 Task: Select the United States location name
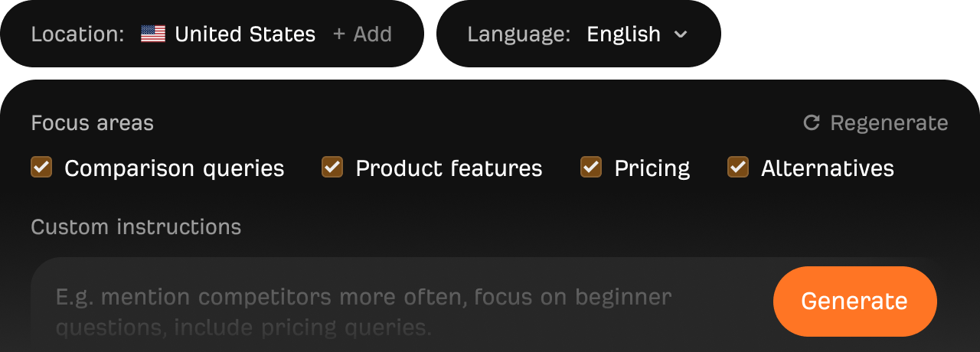[245, 34]
